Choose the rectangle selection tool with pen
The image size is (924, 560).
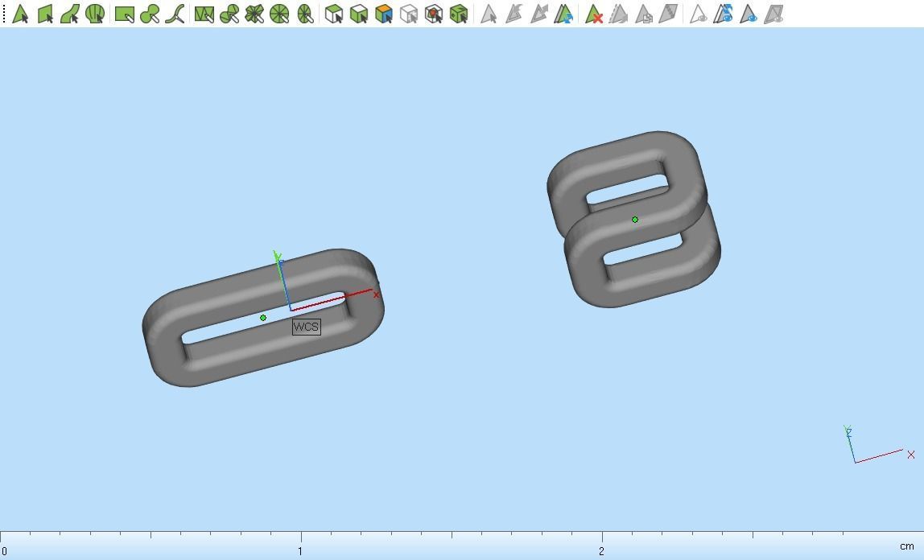(124, 14)
